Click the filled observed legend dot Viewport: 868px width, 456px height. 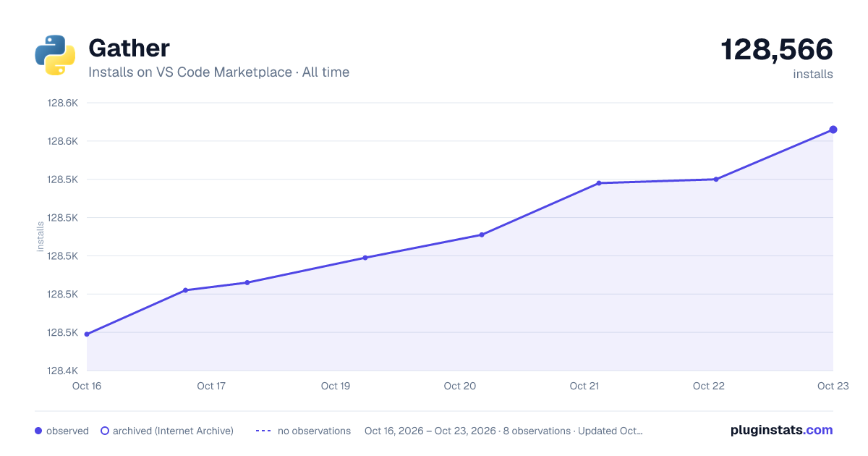pos(38,431)
